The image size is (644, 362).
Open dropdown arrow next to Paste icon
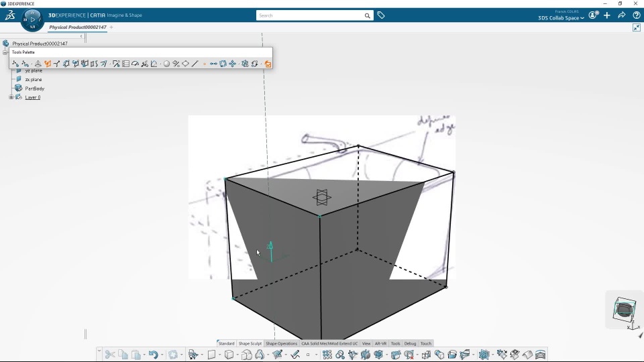click(144, 355)
